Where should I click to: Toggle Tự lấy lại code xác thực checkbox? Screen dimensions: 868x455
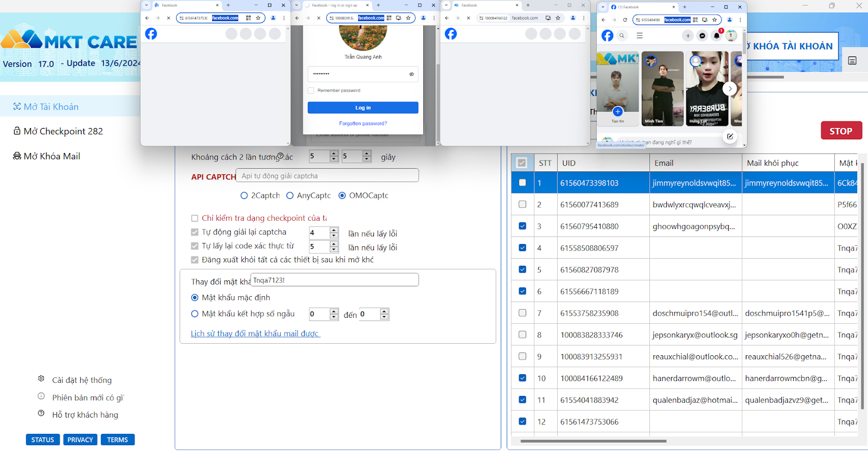[x=195, y=246]
